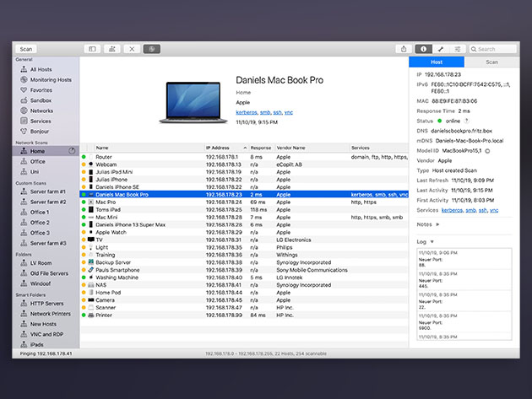Click the Home scan progress indicator icon

72,151
